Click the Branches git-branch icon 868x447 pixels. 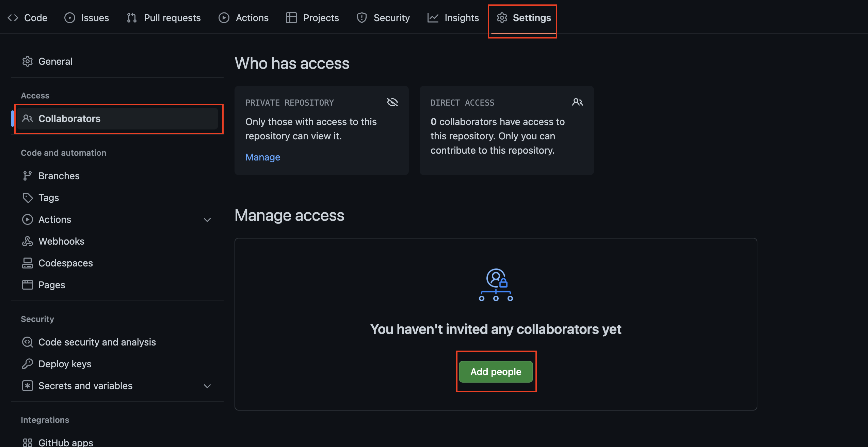coord(27,176)
